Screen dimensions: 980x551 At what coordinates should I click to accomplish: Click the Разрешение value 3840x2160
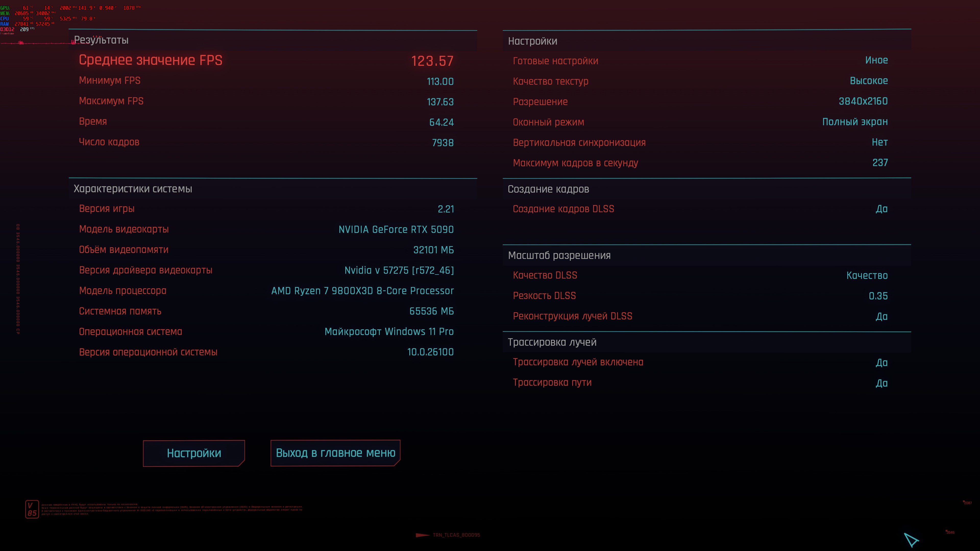pos(863,101)
